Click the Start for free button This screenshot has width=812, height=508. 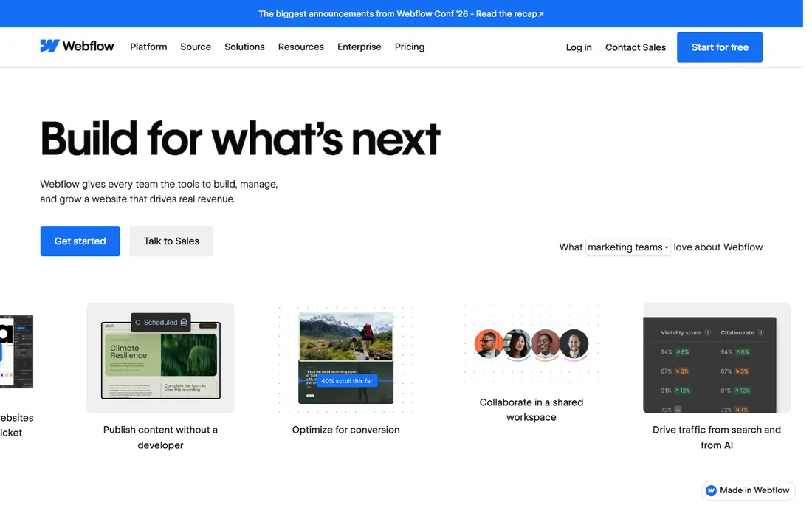(719, 47)
